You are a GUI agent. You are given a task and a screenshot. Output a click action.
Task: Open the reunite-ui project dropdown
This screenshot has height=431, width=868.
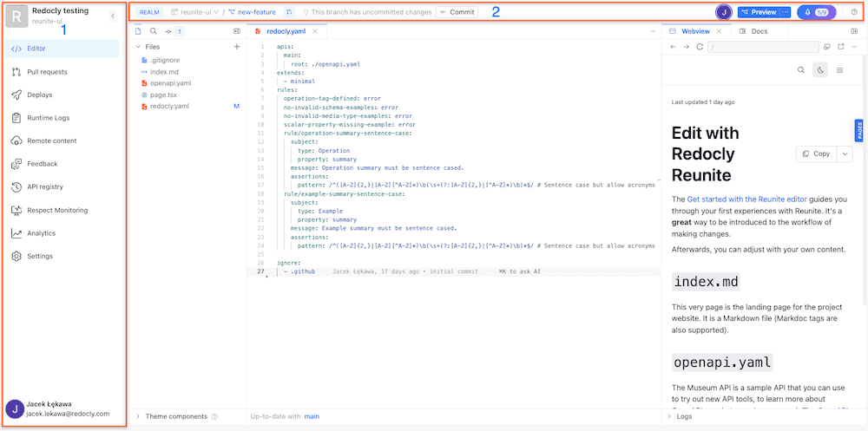click(194, 12)
